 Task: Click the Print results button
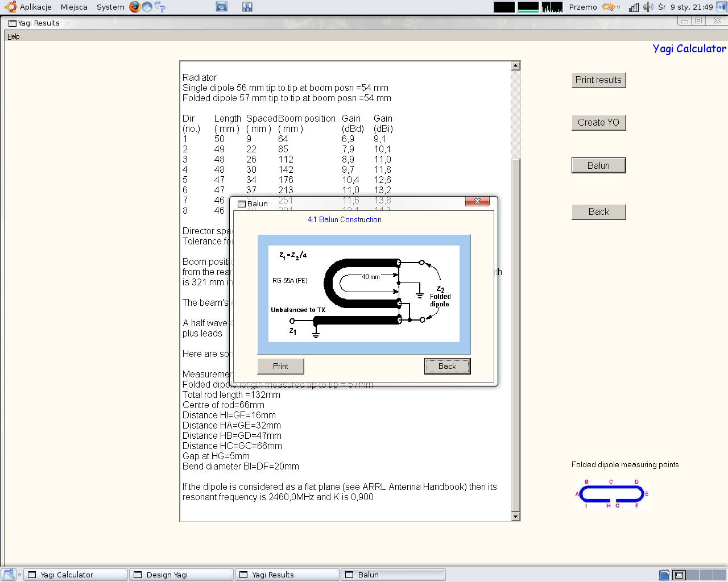click(x=598, y=80)
